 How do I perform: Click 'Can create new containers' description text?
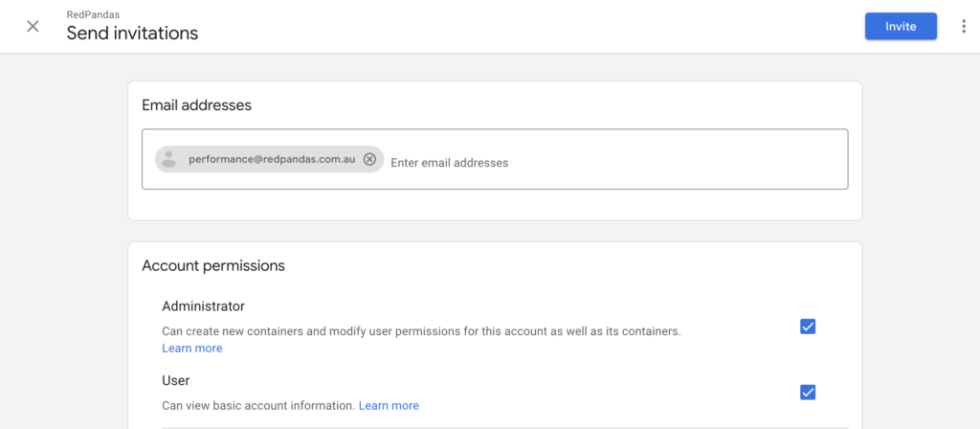click(421, 331)
